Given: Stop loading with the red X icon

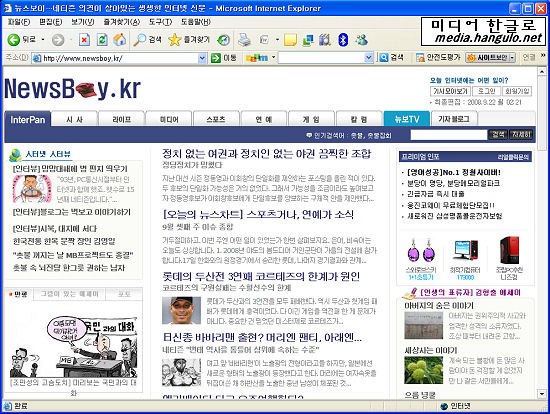Looking at the screenshot, I should pyautogui.click(x=84, y=40).
